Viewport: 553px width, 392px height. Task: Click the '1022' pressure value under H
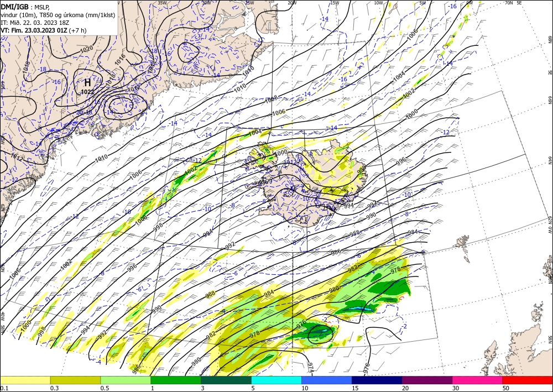tap(87, 92)
